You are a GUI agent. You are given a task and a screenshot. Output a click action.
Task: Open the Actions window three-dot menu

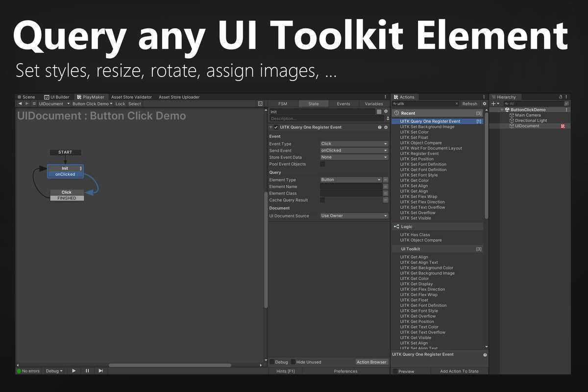point(484,97)
